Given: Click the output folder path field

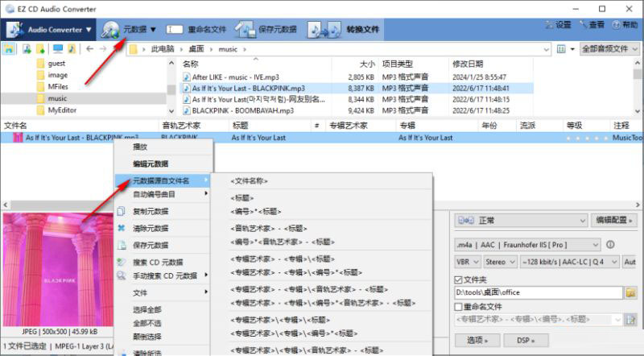Looking at the screenshot, I should click(x=539, y=292).
